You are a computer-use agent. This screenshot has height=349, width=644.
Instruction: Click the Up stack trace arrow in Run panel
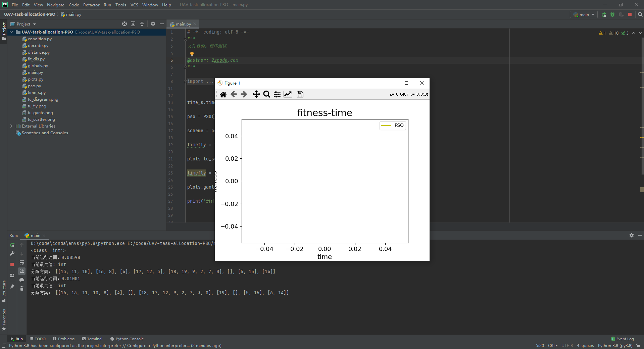click(x=22, y=245)
